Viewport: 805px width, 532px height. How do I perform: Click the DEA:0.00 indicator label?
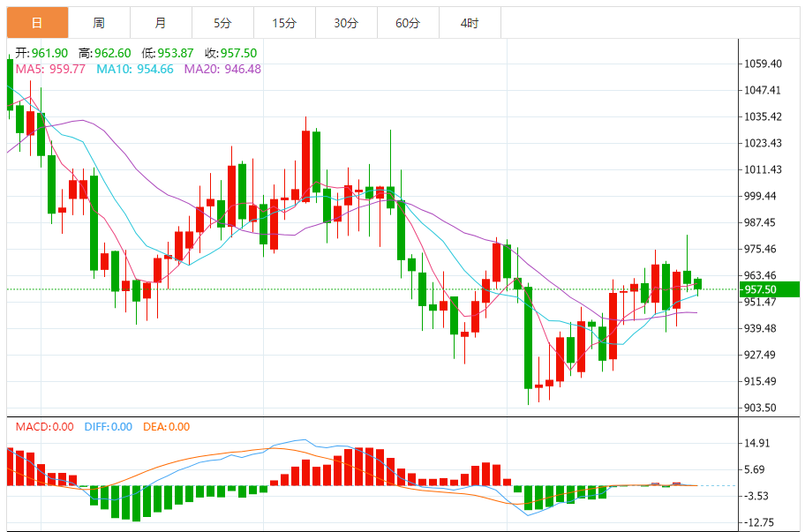(166, 426)
